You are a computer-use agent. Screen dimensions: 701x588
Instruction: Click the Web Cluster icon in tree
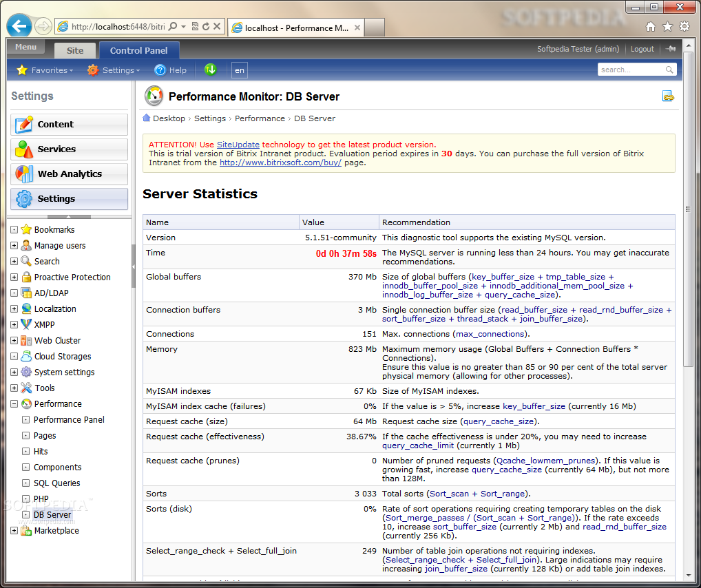(26, 340)
